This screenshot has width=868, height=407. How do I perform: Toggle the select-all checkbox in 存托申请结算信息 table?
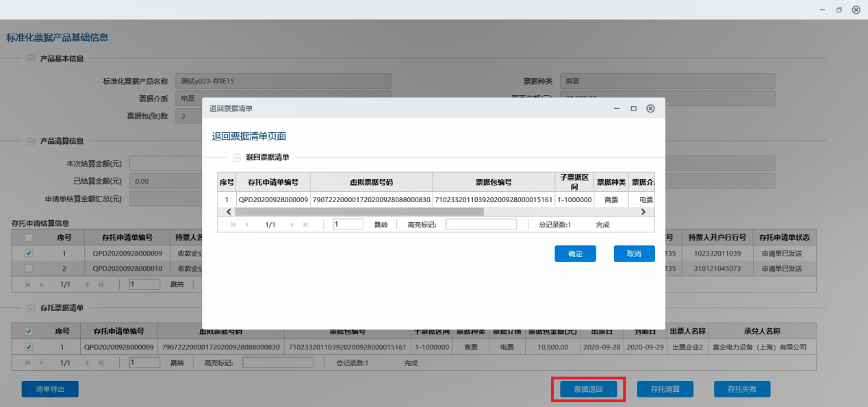coord(29,237)
